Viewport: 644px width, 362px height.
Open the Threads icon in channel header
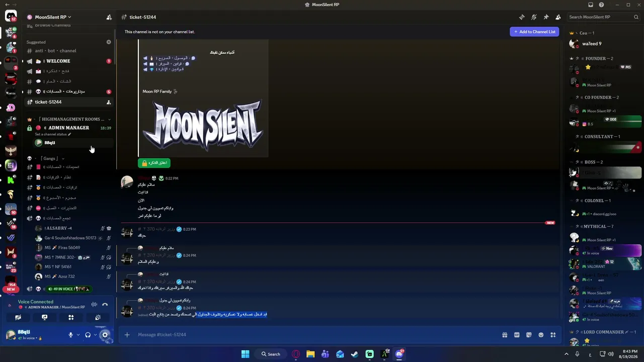pos(522,17)
